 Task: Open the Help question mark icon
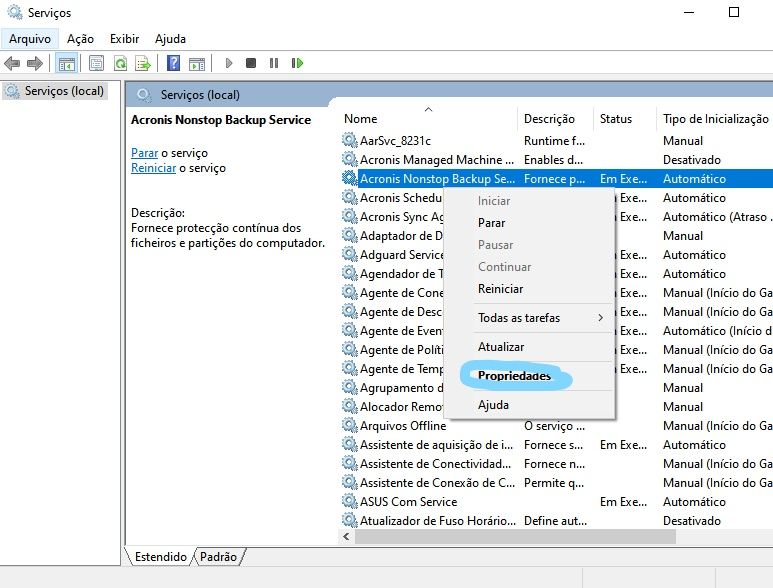click(x=174, y=63)
